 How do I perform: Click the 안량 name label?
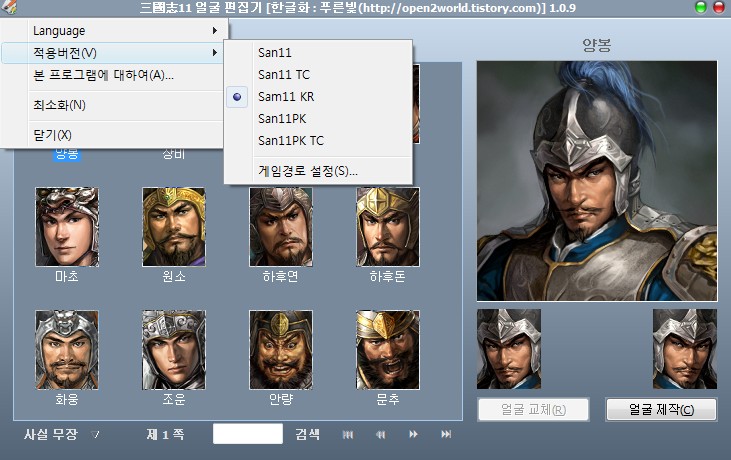click(281, 399)
